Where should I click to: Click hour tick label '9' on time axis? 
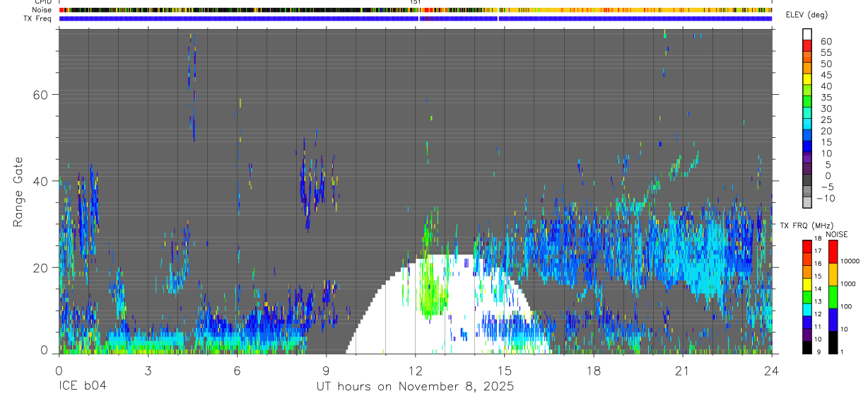tap(326, 370)
